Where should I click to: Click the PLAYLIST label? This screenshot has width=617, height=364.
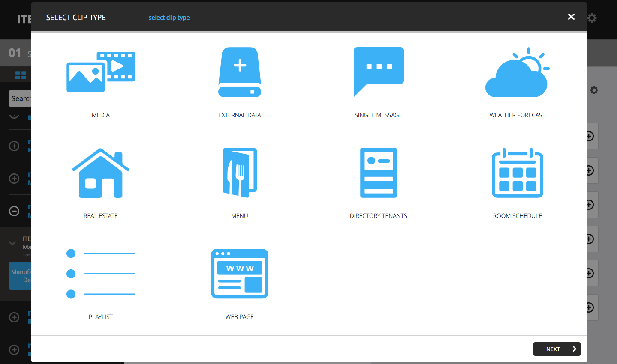click(x=101, y=317)
